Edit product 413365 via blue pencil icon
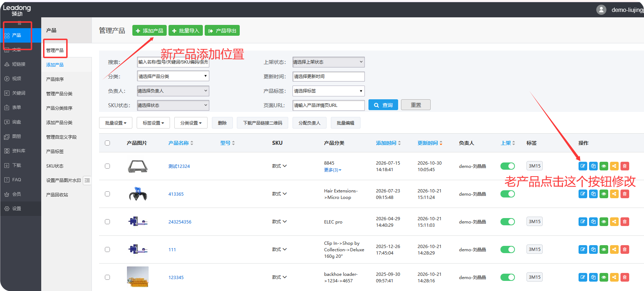The width and height of the screenshot is (644, 291). click(x=583, y=194)
